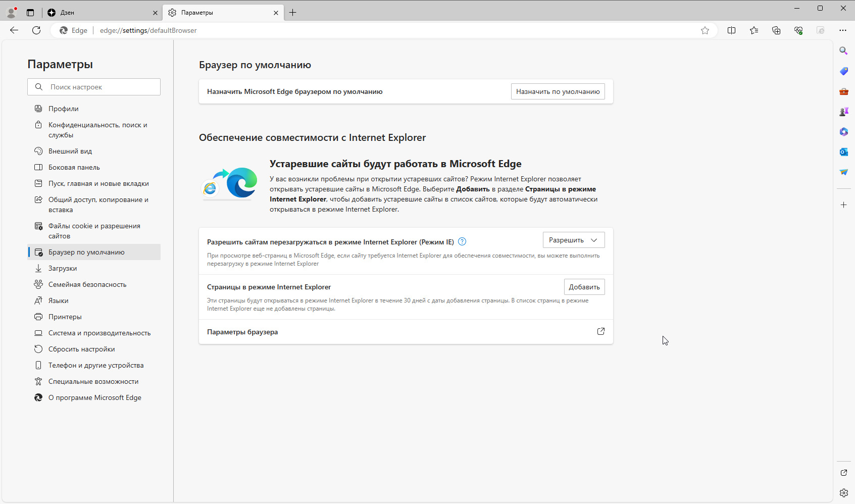Image resolution: width=855 pixels, height=504 pixels.
Task: Open Принтеры settings section
Action: click(94, 317)
